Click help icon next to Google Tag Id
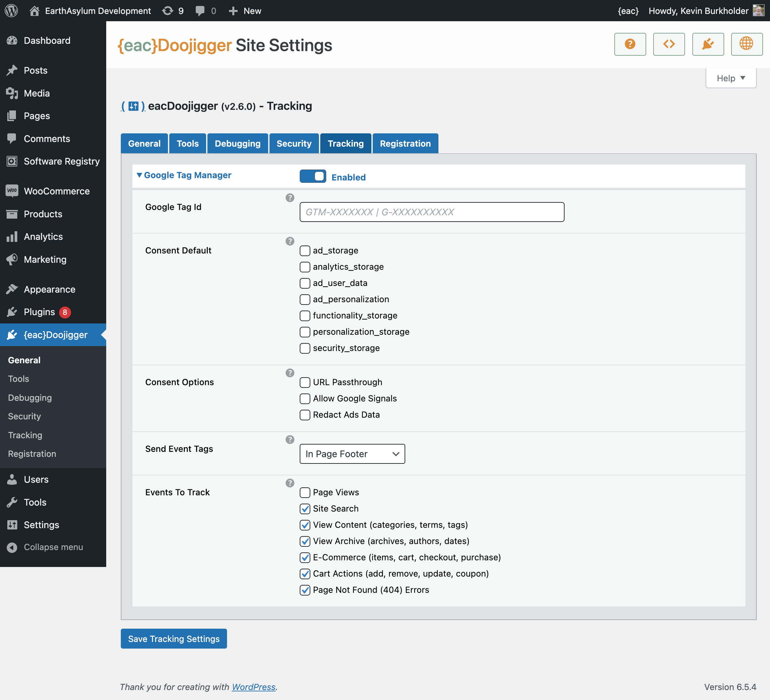This screenshot has height=700, width=770. pyautogui.click(x=290, y=198)
